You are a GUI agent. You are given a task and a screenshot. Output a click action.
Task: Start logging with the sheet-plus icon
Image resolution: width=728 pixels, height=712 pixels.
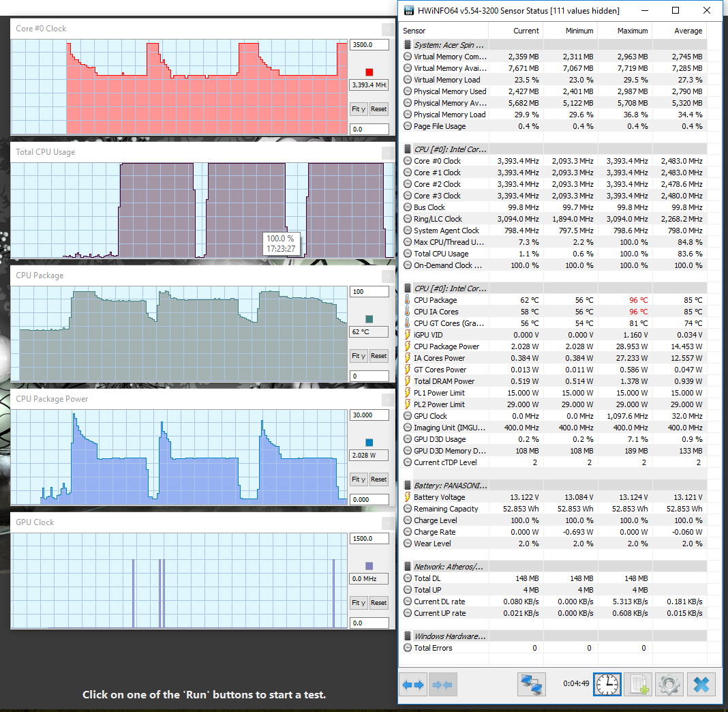click(x=639, y=685)
